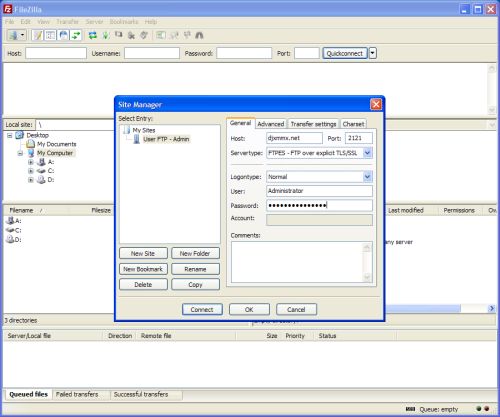Click the My Sites folder icon

coord(127,130)
